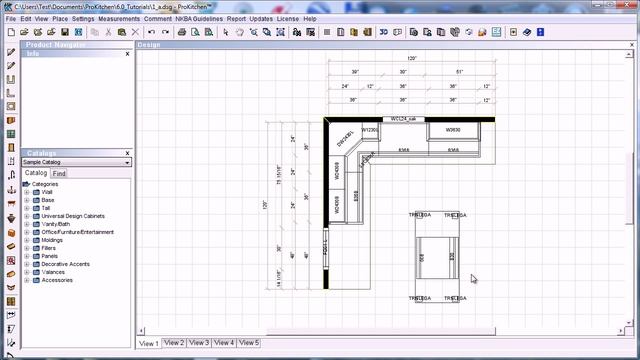Open the Comment menu

[x=158, y=19]
